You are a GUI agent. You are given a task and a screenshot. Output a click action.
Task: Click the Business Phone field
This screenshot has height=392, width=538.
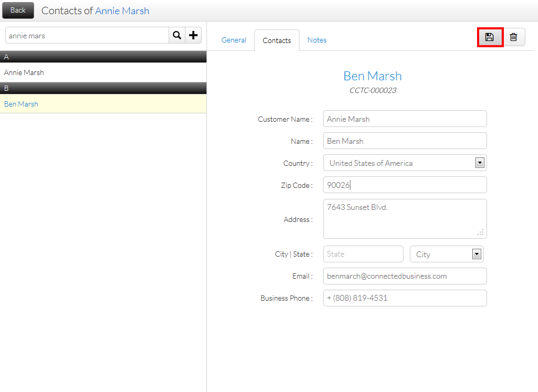[x=405, y=298]
